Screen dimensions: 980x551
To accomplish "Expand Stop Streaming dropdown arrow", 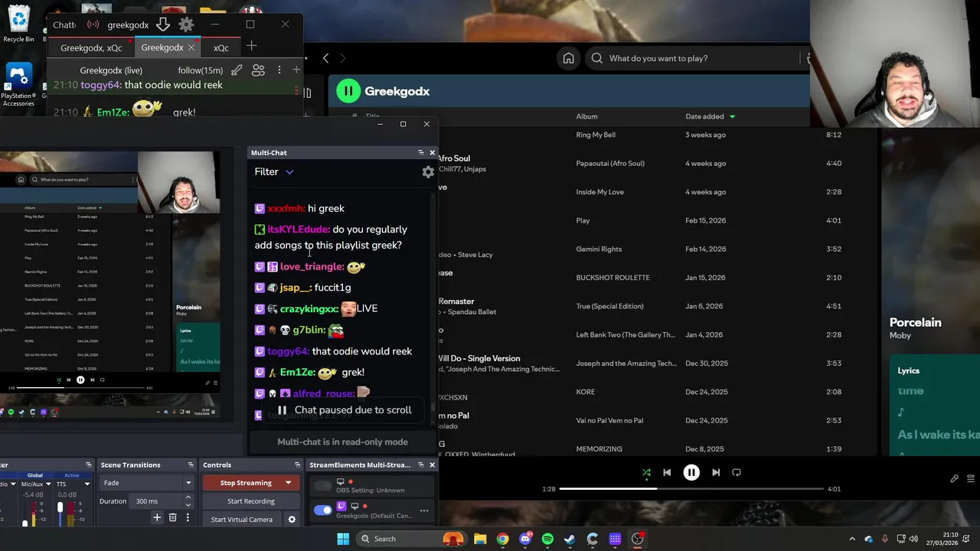I will [x=289, y=483].
